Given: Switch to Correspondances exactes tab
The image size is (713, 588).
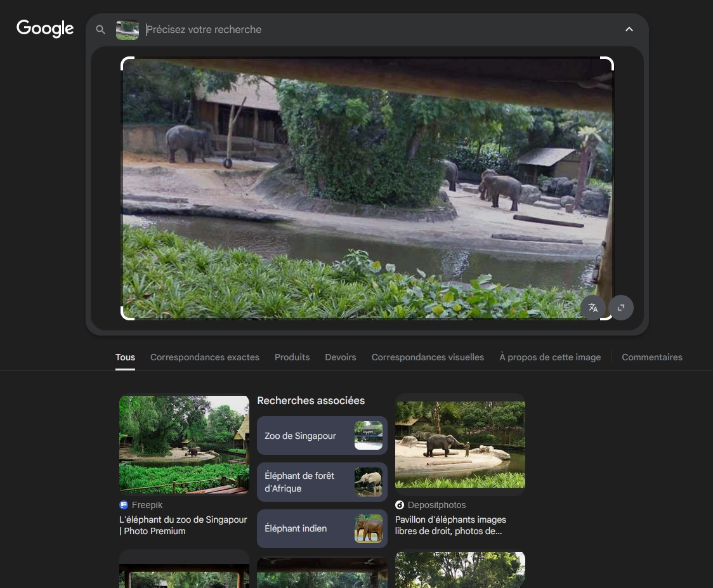Looking at the screenshot, I should tap(204, 357).
